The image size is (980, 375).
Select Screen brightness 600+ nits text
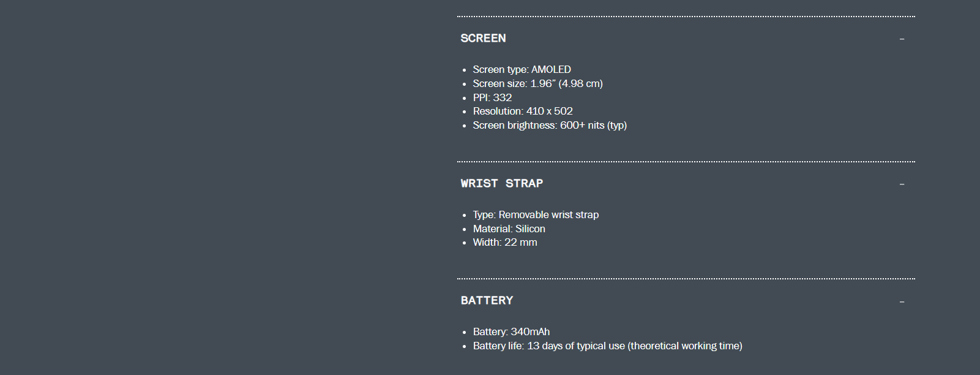coord(550,125)
